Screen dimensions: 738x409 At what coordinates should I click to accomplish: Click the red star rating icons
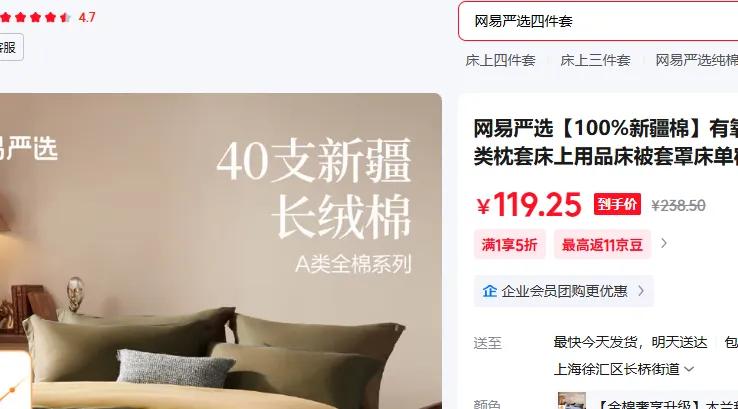pyautogui.click(x=35, y=17)
